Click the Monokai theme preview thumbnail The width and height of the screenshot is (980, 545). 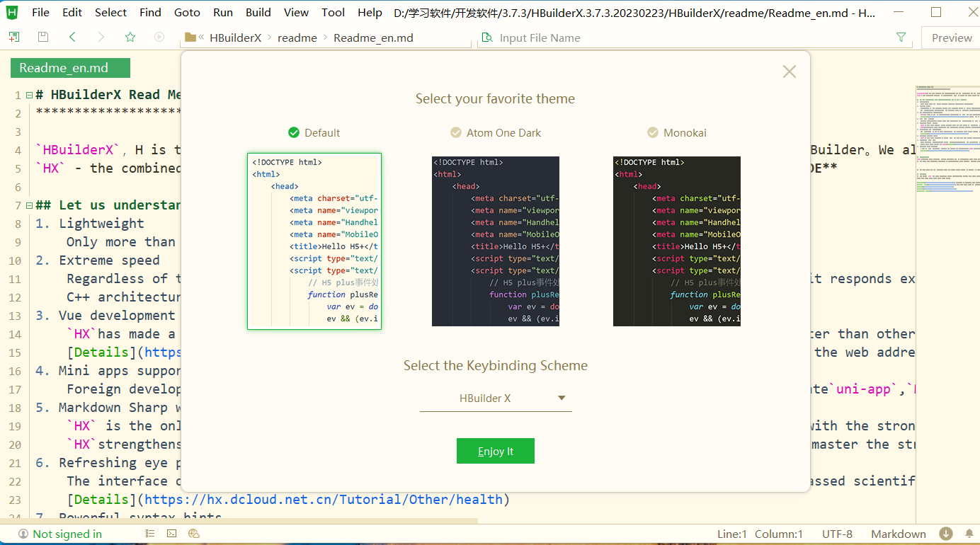(677, 241)
